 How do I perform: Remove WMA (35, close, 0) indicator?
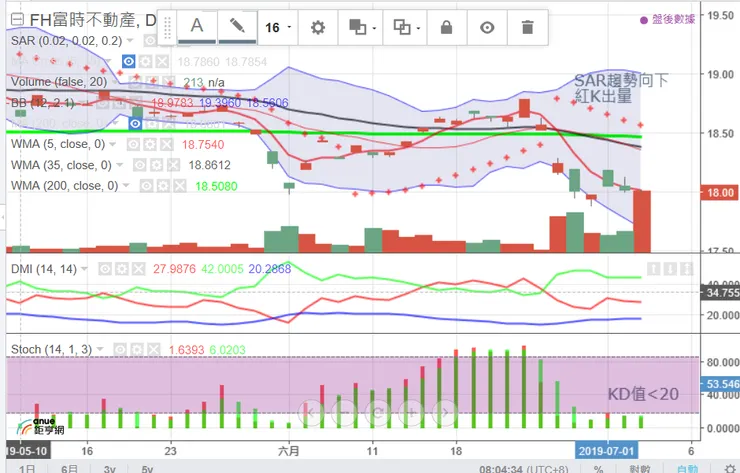click(x=173, y=165)
